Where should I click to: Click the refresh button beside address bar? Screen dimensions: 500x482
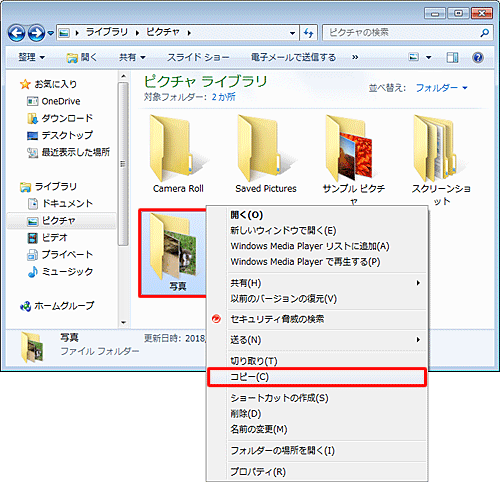[x=308, y=33]
